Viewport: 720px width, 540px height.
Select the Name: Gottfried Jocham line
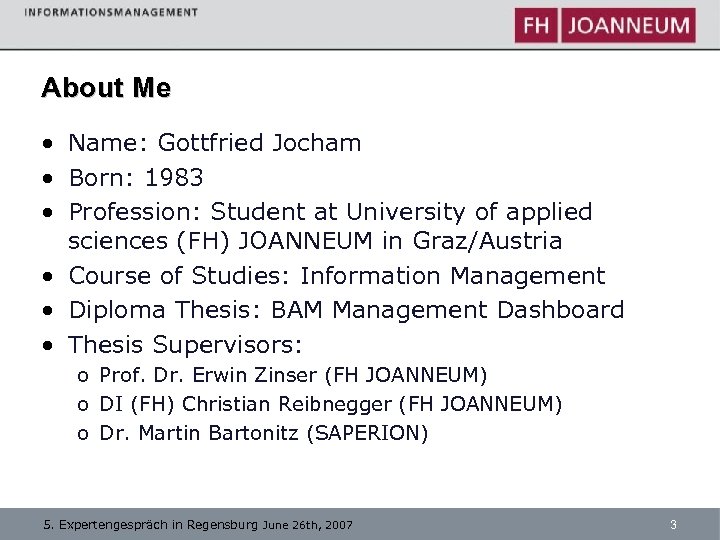tap(214, 143)
